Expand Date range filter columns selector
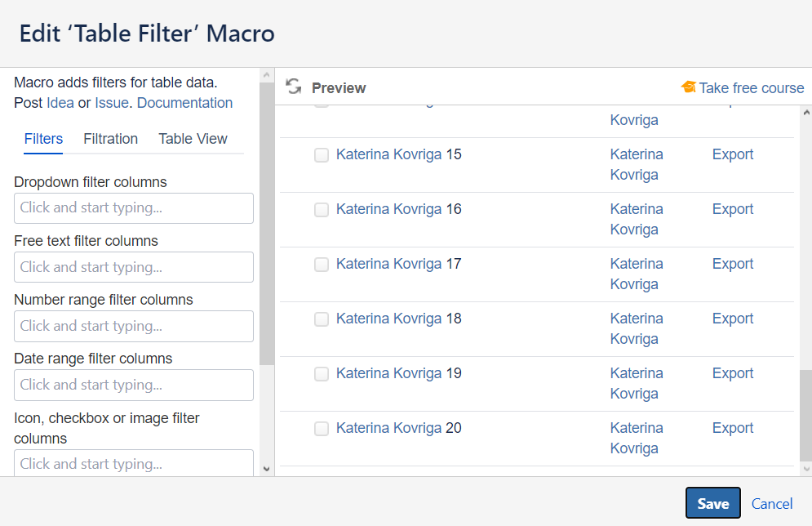This screenshot has height=526, width=812. pos(134,385)
